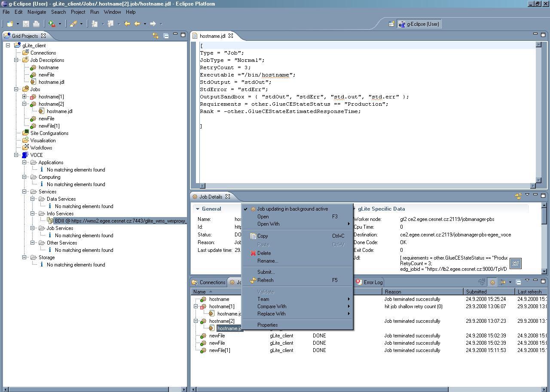This screenshot has width=550, height=392.
Task: Click the Open Perspective icon
Action: [391, 24]
